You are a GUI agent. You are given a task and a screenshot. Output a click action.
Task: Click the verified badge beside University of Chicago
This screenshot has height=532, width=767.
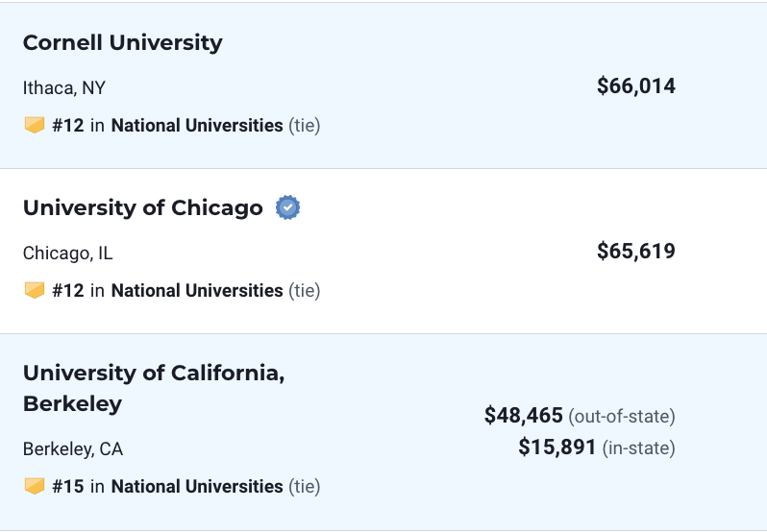pos(287,207)
